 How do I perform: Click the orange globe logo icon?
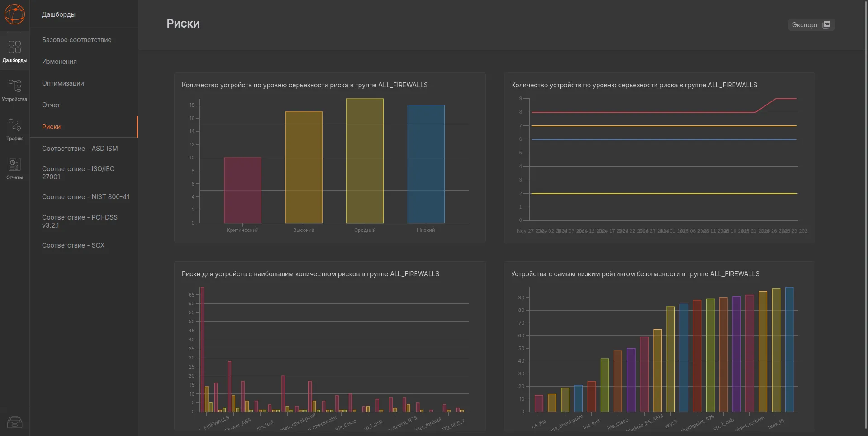click(14, 14)
